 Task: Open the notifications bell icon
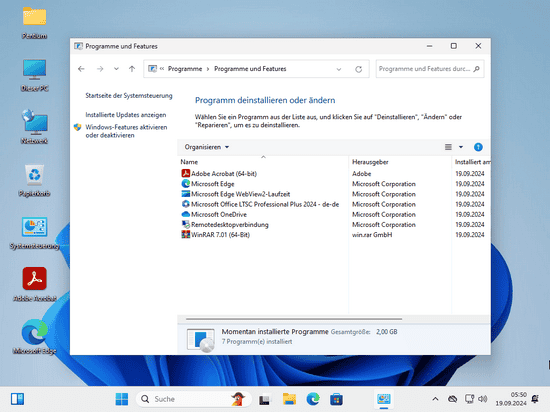pos(535,399)
